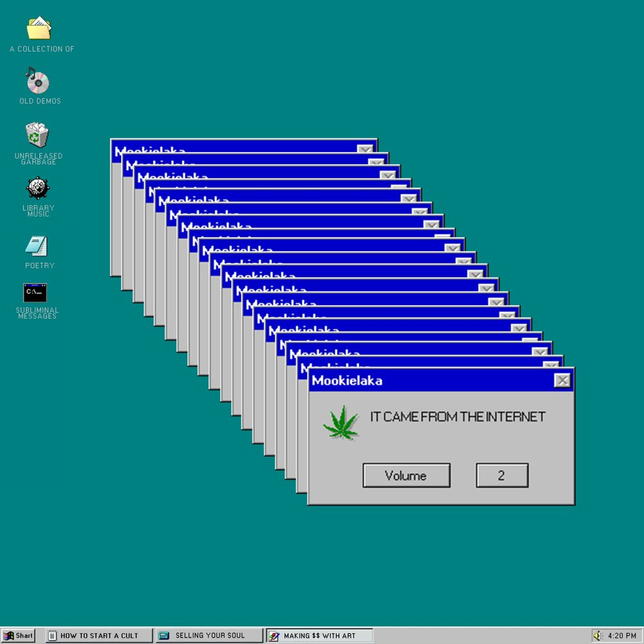Click the speaker volume icon in system tray
The width and height of the screenshot is (644, 644).
pyautogui.click(x=598, y=636)
